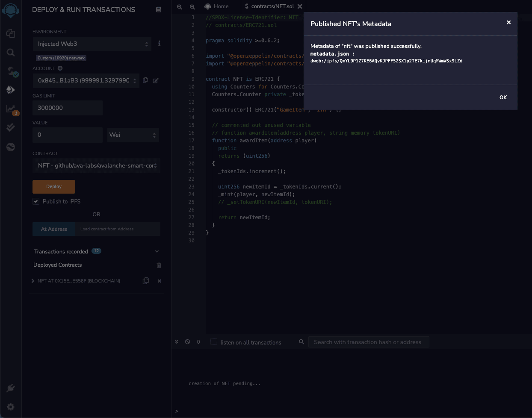Copy the account address
The width and height of the screenshot is (532, 418).
coord(145,80)
